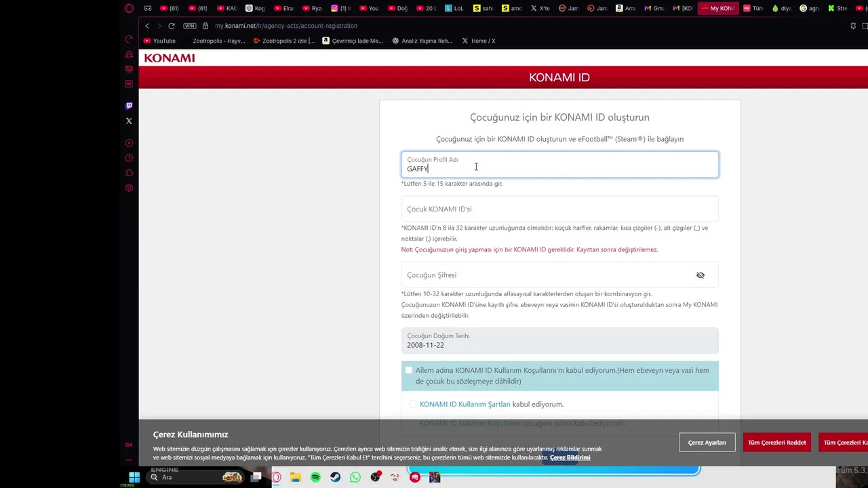
Task: Toggle password visibility eye icon
Action: [x=701, y=275]
